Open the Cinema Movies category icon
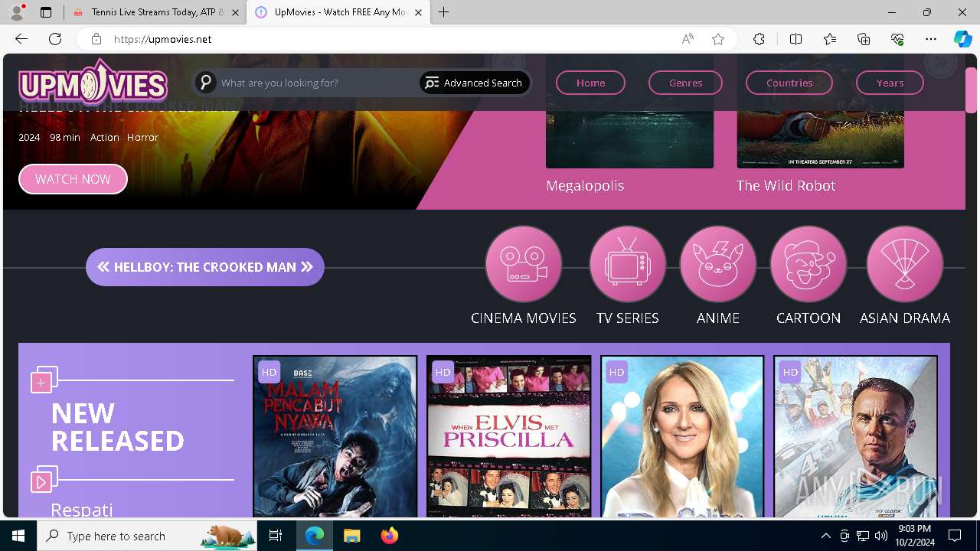Viewport: 980px width, 551px height. click(524, 264)
